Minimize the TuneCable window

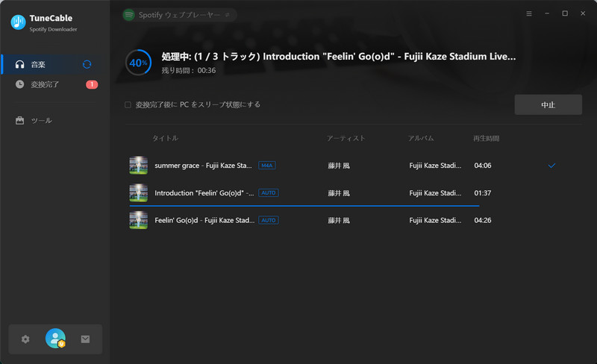547,13
